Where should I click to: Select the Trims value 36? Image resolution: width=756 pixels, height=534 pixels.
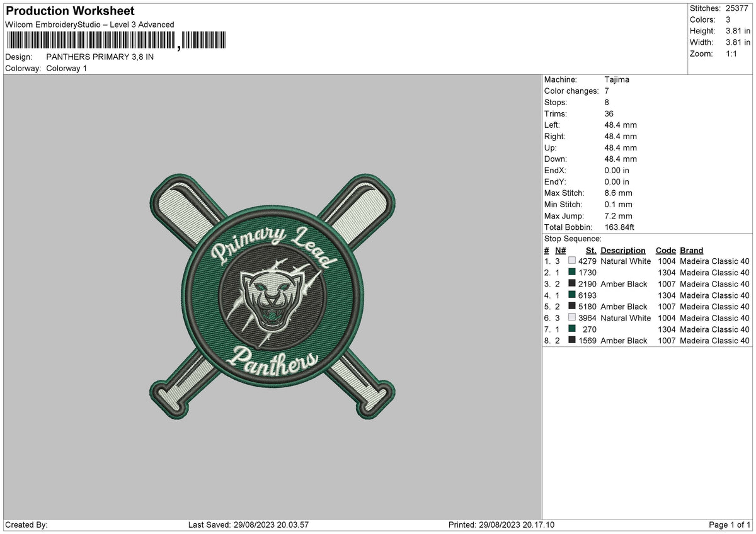pos(609,113)
